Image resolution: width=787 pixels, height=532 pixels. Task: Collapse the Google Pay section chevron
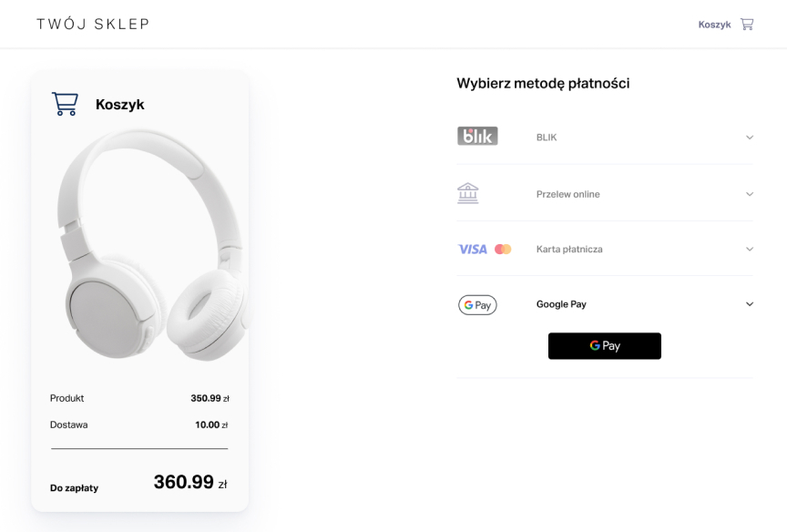(750, 304)
